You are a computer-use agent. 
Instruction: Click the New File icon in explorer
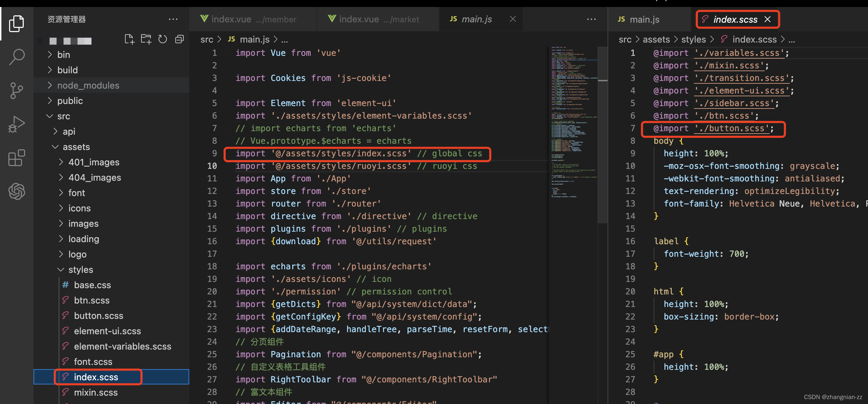[x=129, y=39]
